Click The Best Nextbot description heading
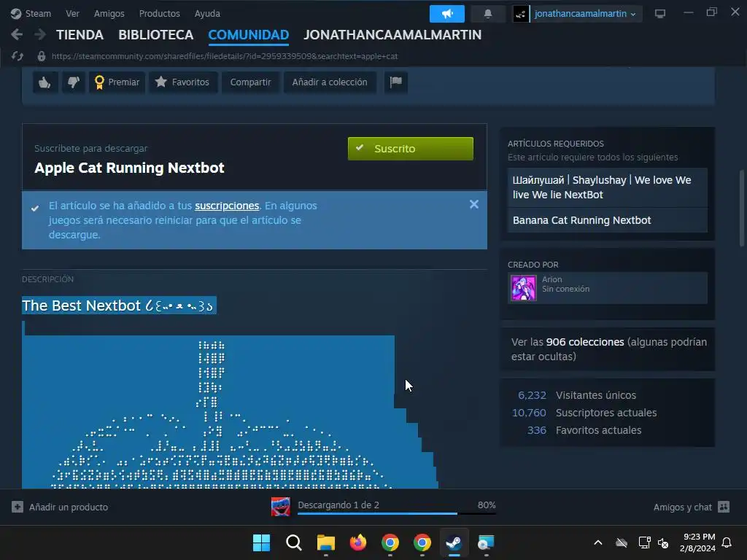Screen dimensions: 747x560 coord(119,306)
